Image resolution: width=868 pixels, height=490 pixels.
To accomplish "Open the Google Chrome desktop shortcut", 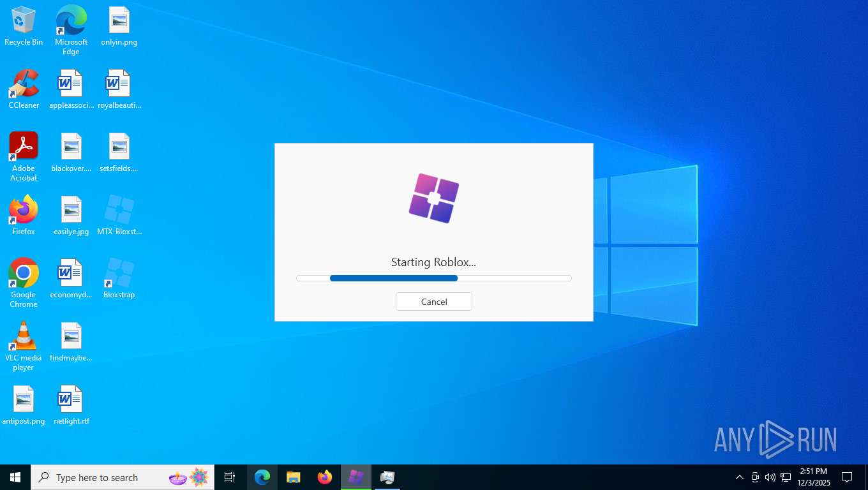I will click(x=24, y=283).
